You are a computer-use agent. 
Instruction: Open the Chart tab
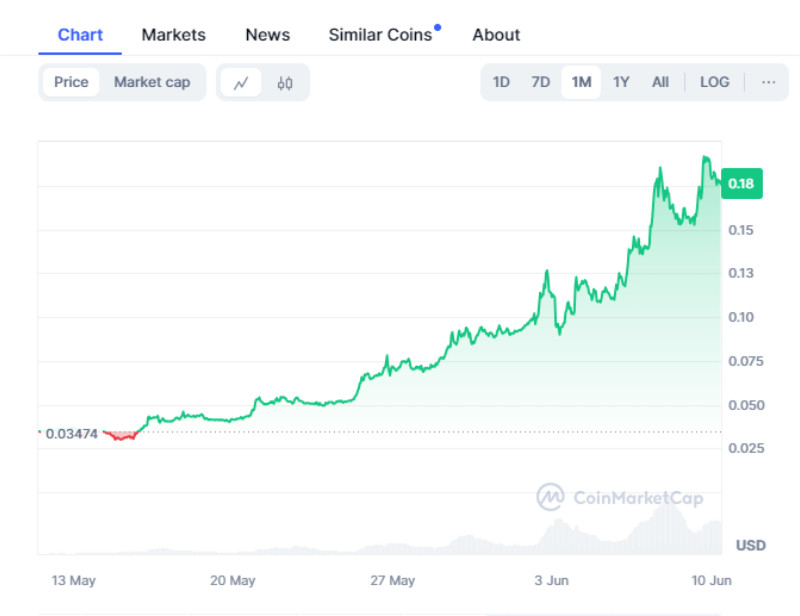click(x=80, y=35)
